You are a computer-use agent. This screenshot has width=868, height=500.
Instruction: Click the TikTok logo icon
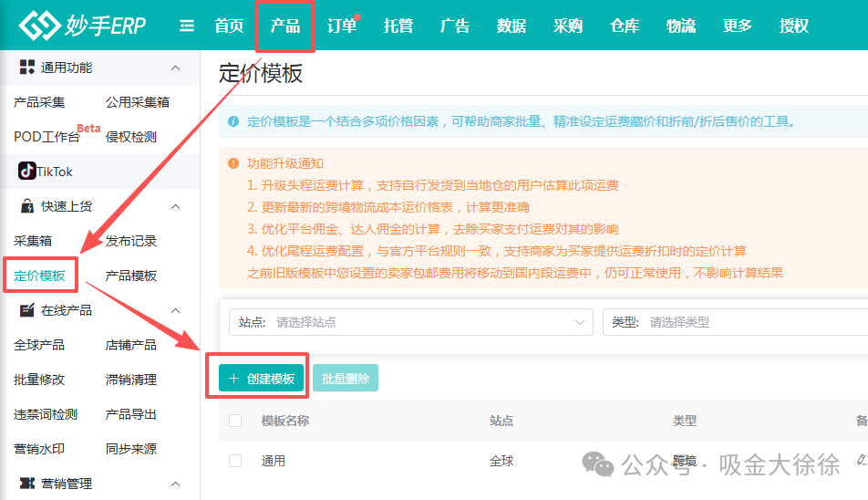tap(26, 171)
